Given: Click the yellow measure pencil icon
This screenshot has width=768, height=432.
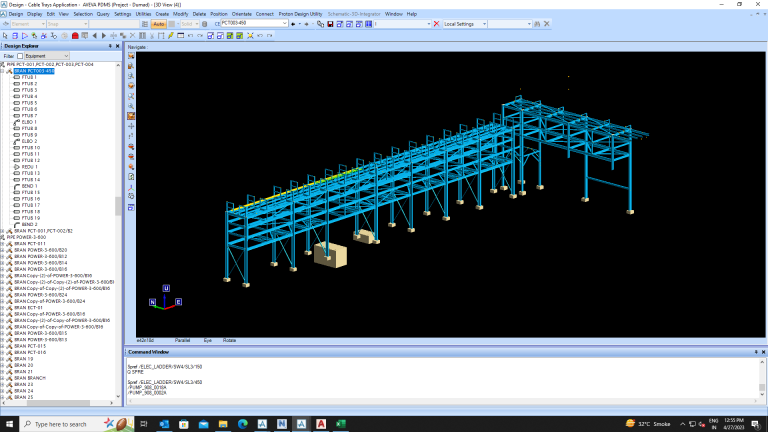Looking at the screenshot, I should coord(171,36).
